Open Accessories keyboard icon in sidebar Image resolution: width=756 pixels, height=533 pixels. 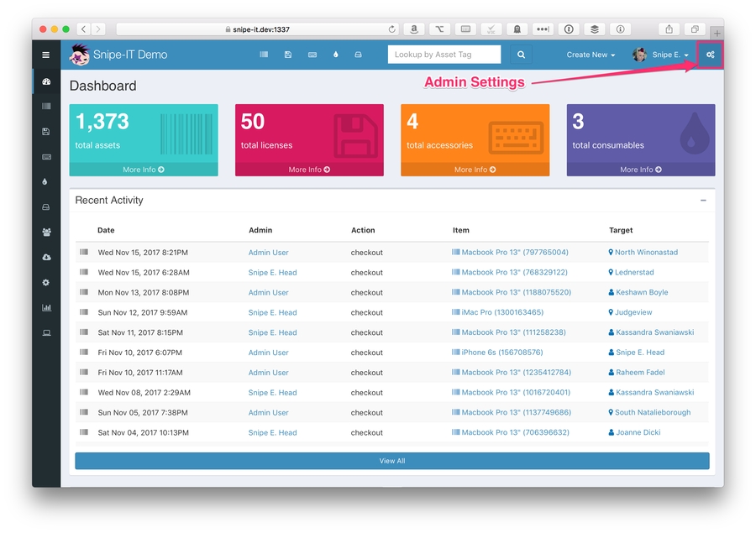(x=46, y=157)
